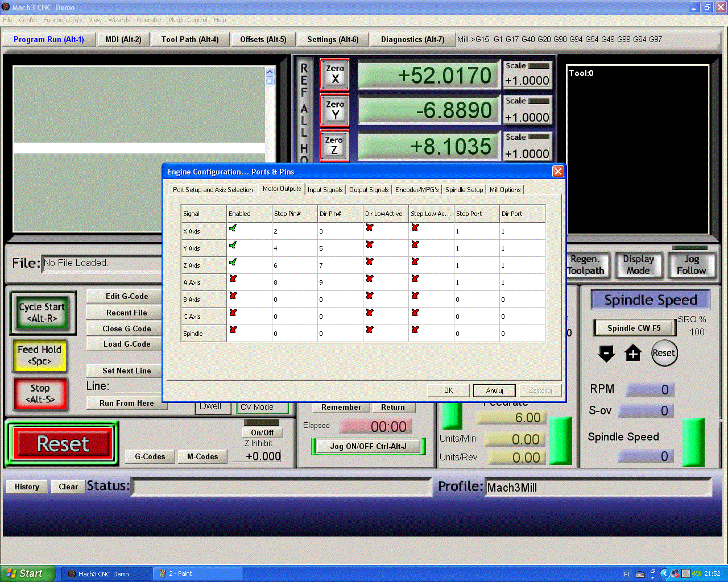Enable the A Axis red cross
Image resolution: width=728 pixels, height=582 pixels.
(x=233, y=279)
